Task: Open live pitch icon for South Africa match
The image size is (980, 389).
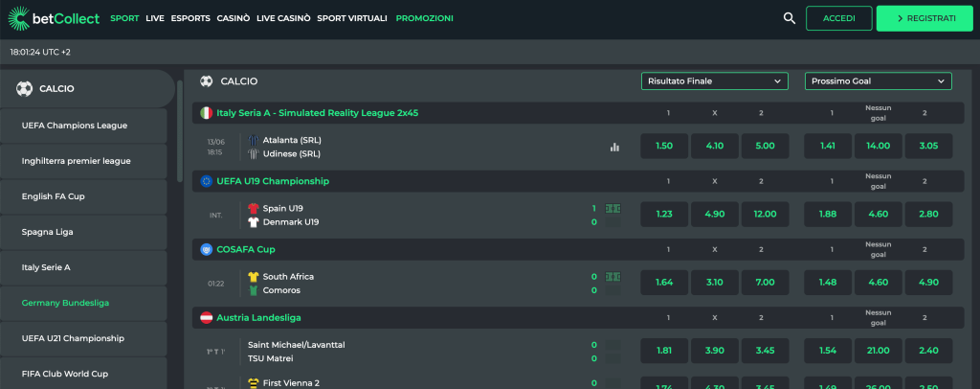Action: click(x=612, y=277)
